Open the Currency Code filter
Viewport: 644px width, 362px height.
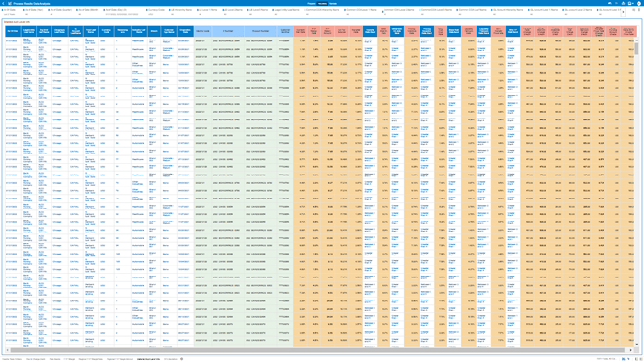click(x=156, y=10)
